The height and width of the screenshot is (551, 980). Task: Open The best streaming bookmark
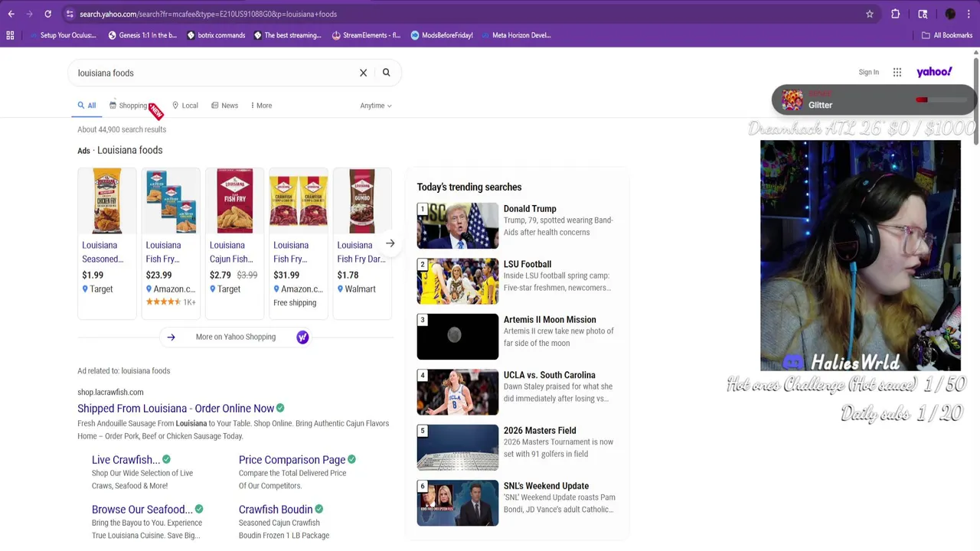[x=287, y=35]
